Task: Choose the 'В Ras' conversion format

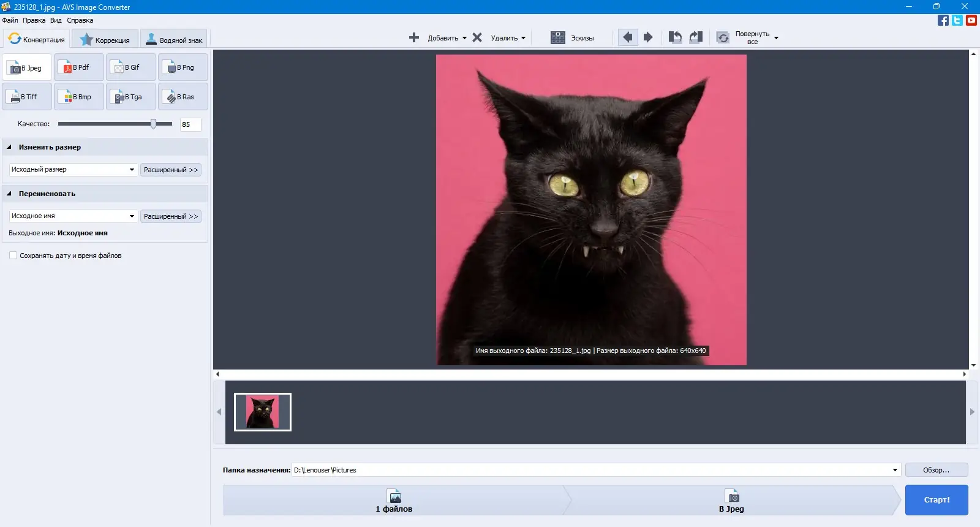Action: 183,97
